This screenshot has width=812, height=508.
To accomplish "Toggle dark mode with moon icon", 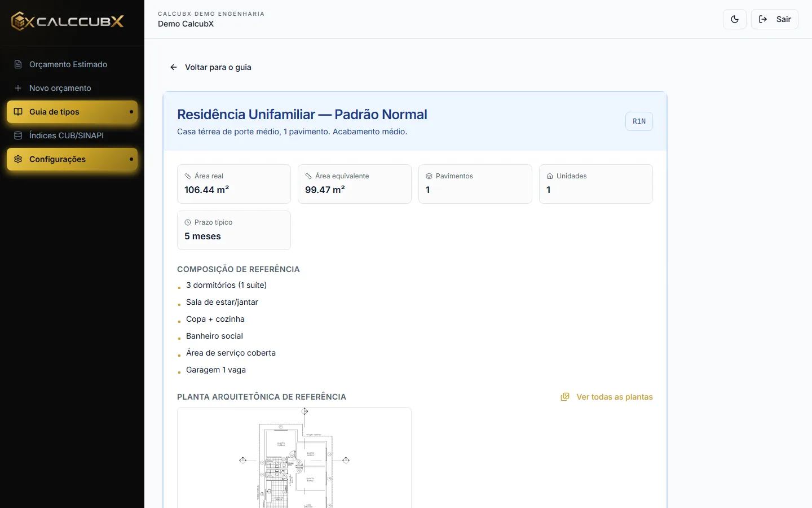I will 735,19.
